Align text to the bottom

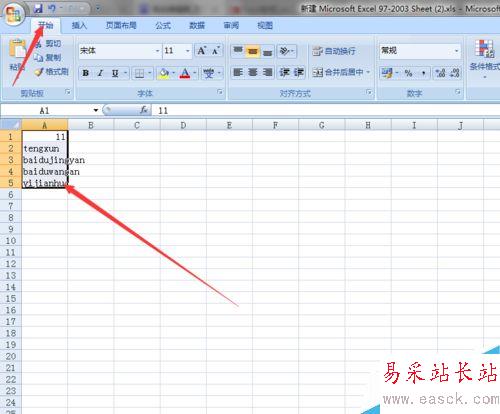coord(268,51)
